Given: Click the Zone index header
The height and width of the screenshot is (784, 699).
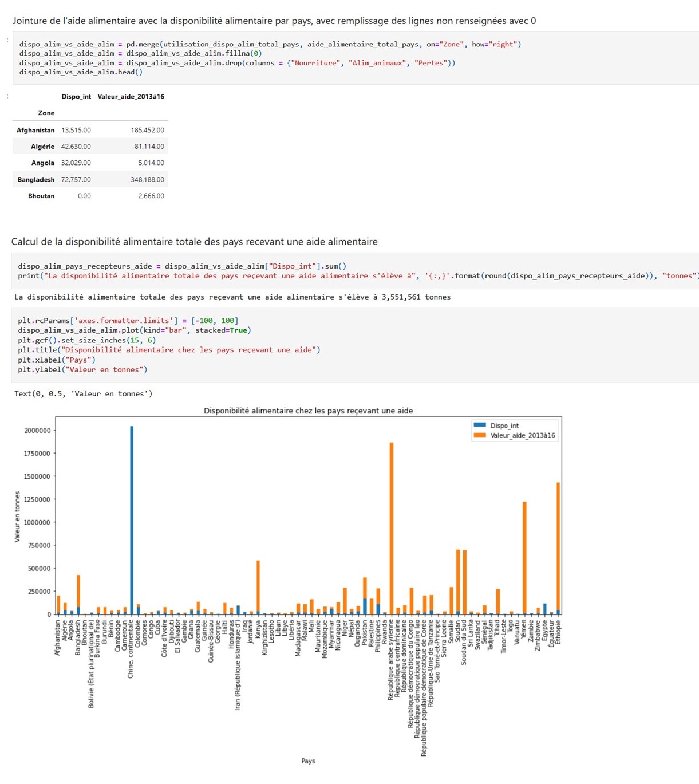Looking at the screenshot, I should (x=46, y=113).
